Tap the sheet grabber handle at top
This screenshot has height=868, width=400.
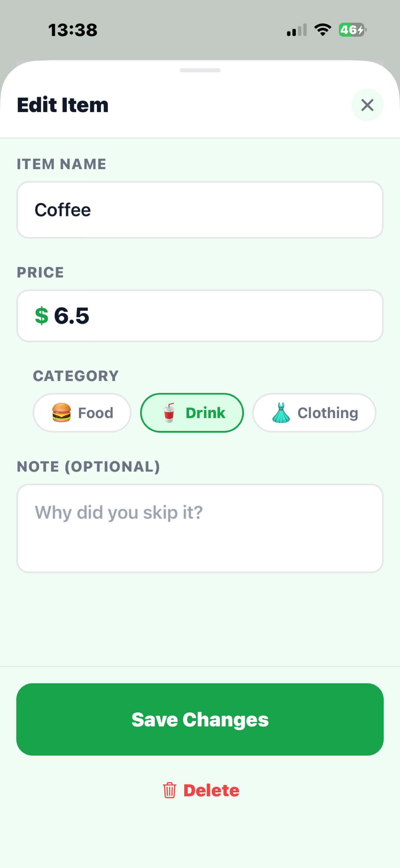pos(200,70)
